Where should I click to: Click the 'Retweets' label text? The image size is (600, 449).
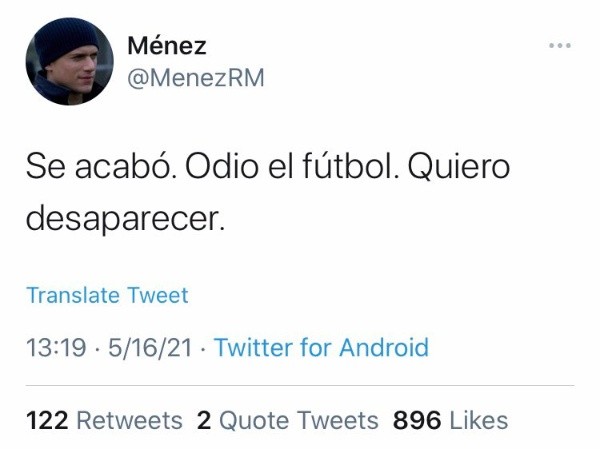click(129, 421)
